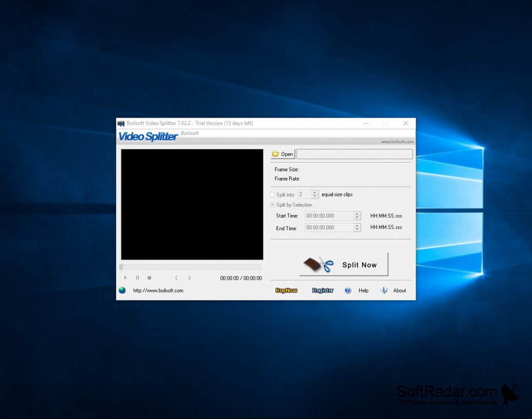Click the BuyNow link
Viewport: 532px width, 419px height.
coord(286,290)
